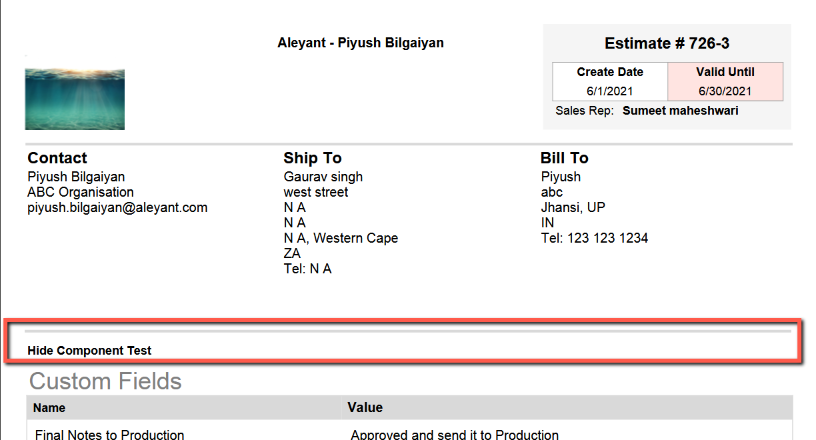Click N A, Western Cape address line
Image resolution: width=816 pixels, height=440 pixels.
341,238
